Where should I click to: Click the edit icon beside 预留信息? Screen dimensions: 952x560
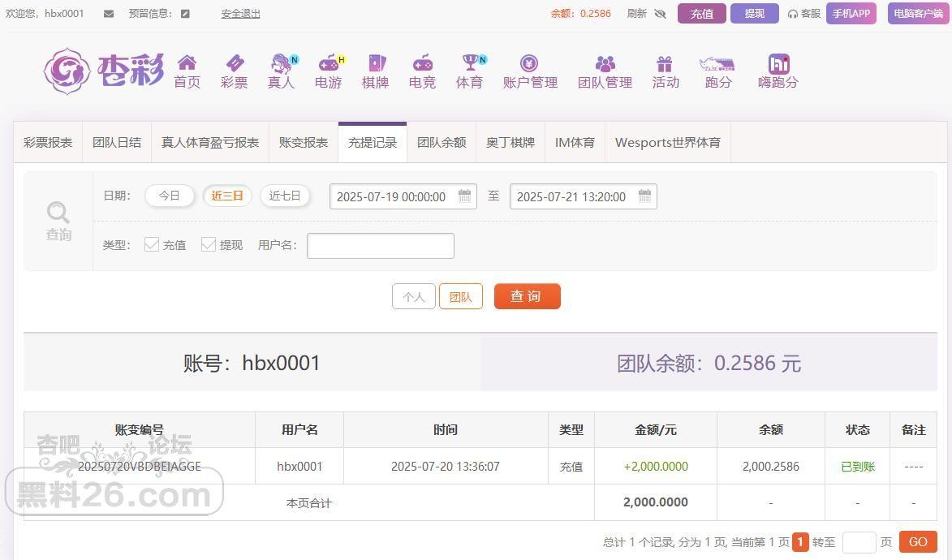coord(185,14)
